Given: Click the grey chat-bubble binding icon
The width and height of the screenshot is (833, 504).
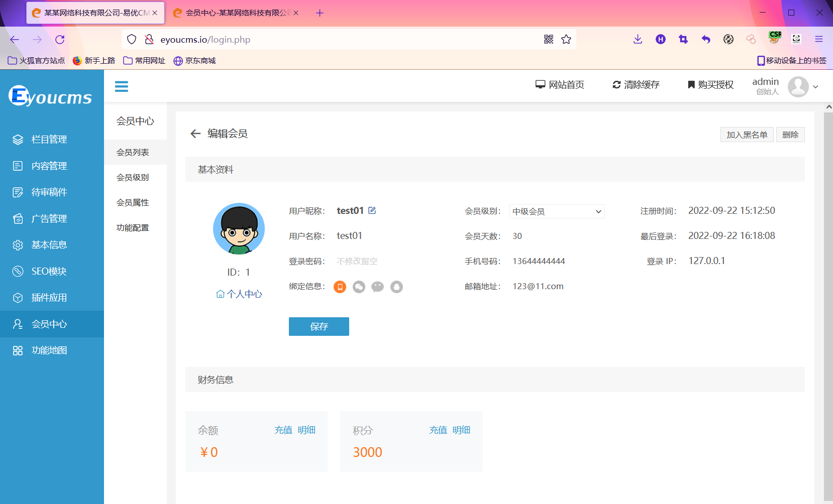Looking at the screenshot, I should click(377, 287).
